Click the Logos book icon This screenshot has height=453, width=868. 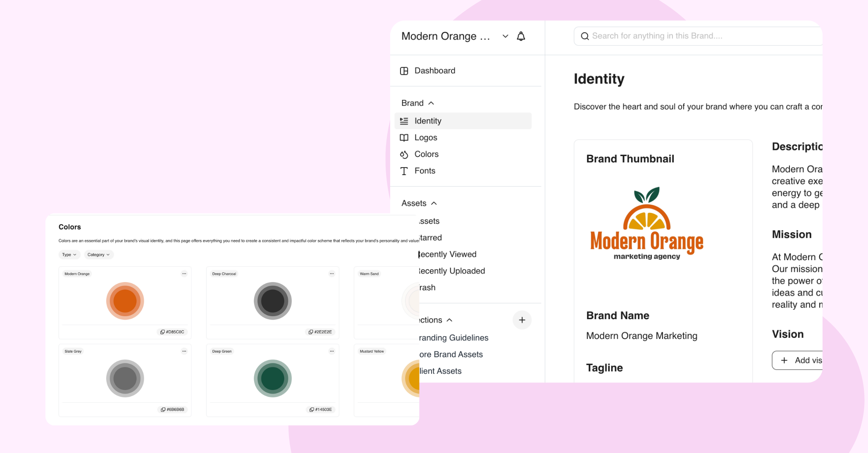pyautogui.click(x=404, y=138)
